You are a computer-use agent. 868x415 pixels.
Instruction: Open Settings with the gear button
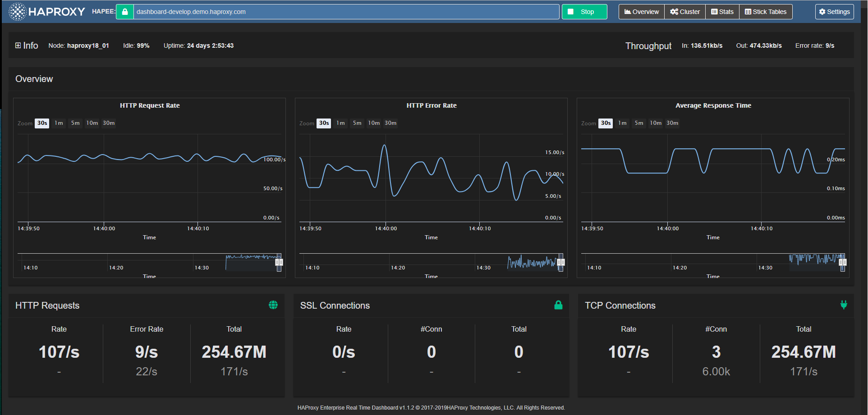coord(834,12)
